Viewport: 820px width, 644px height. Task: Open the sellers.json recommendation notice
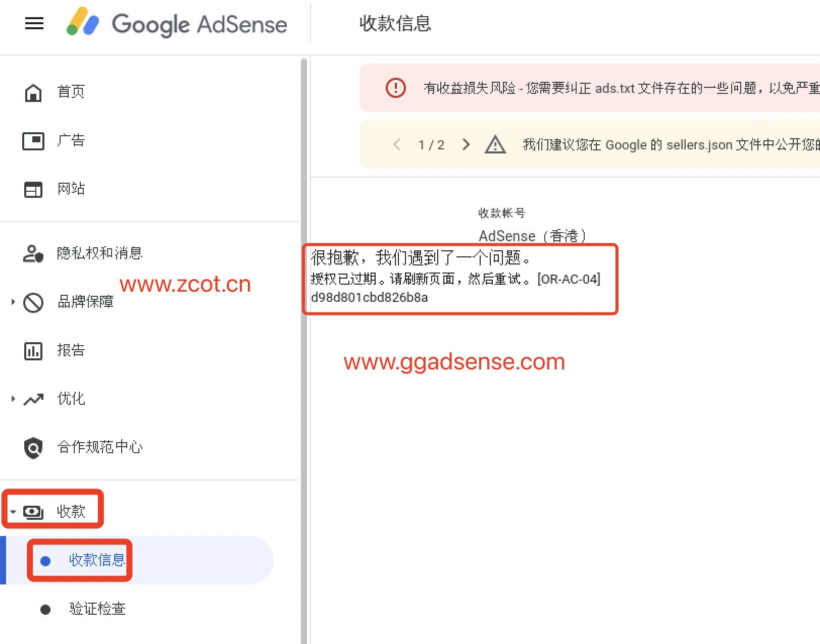tap(590, 144)
